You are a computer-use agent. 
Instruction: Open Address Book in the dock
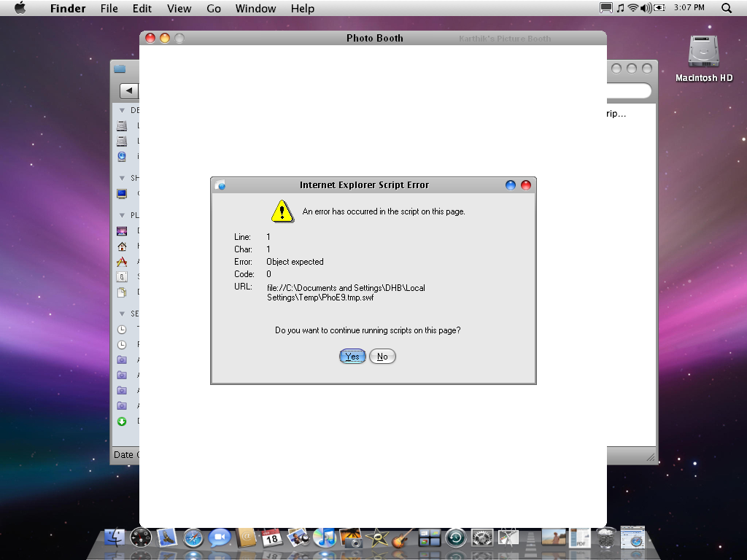[246, 538]
